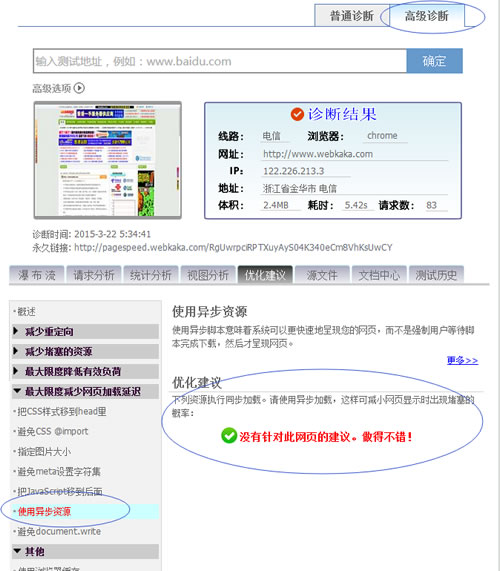Image resolution: width=500 pixels, height=571 pixels.
Task: Expand the 减少重定向 section
Action: [x=85, y=331]
